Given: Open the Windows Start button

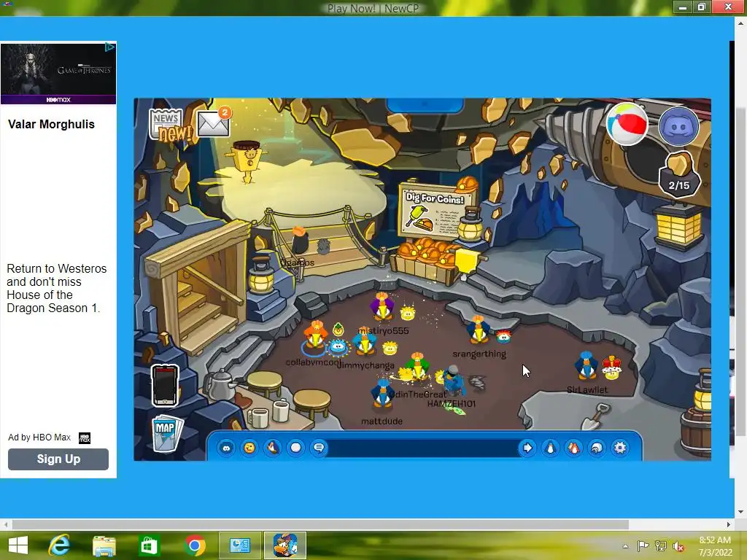Looking at the screenshot, I should pyautogui.click(x=18, y=545).
